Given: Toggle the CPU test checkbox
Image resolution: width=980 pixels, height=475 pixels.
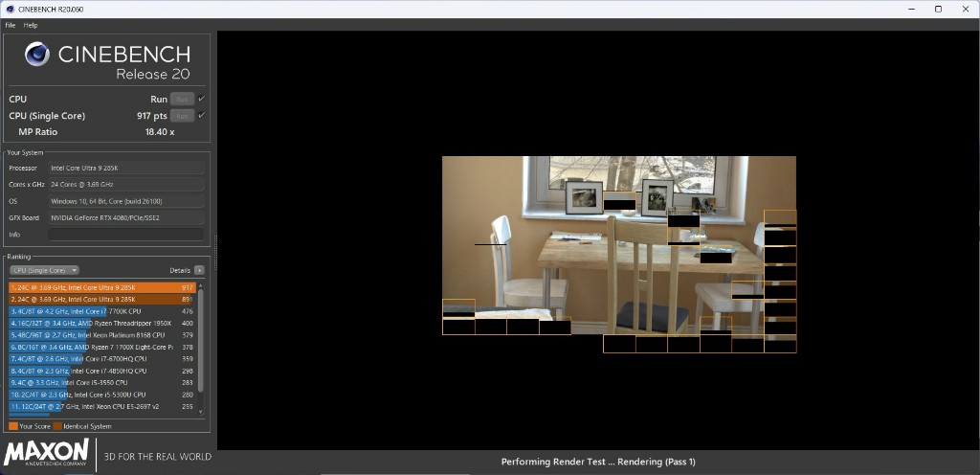Looking at the screenshot, I should 202,99.
